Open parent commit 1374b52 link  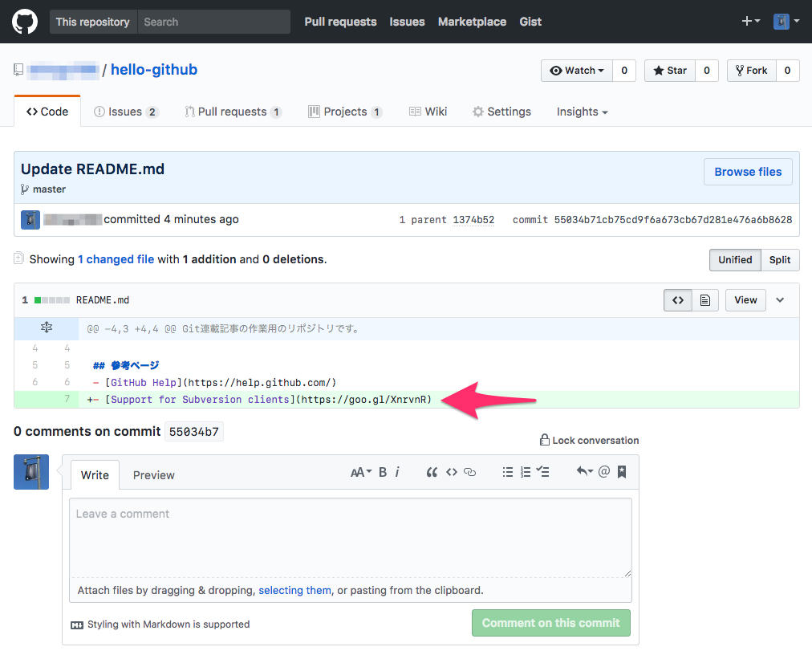pos(473,220)
